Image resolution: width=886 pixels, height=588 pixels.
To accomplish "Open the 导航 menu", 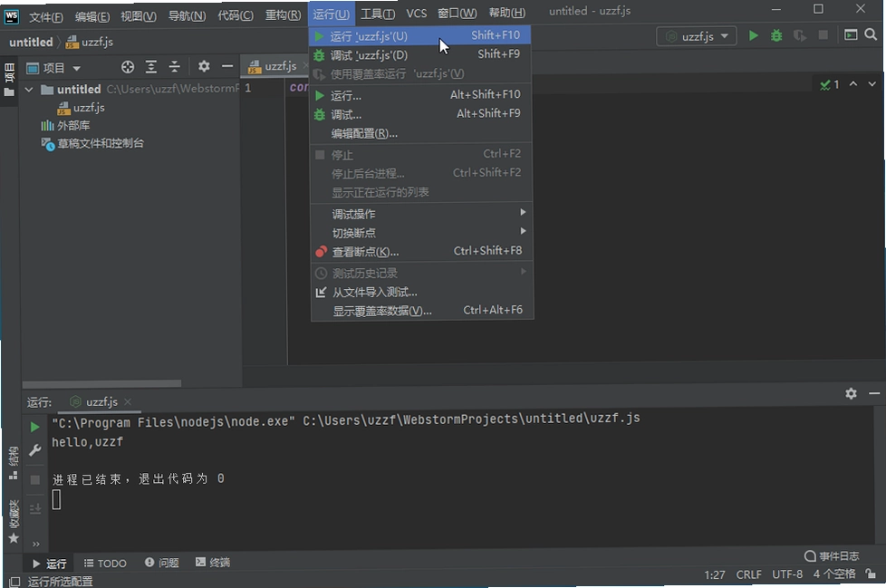I will pyautogui.click(x=187, y=15).
